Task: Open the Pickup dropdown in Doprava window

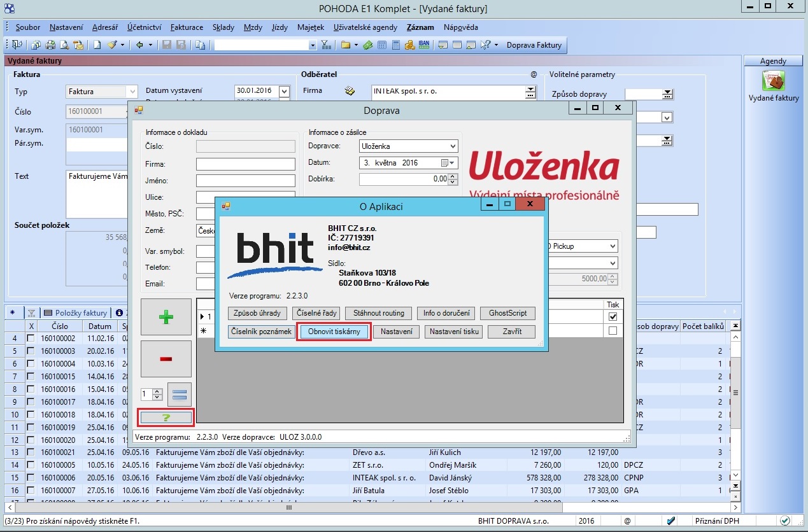Action: [613, 246]
